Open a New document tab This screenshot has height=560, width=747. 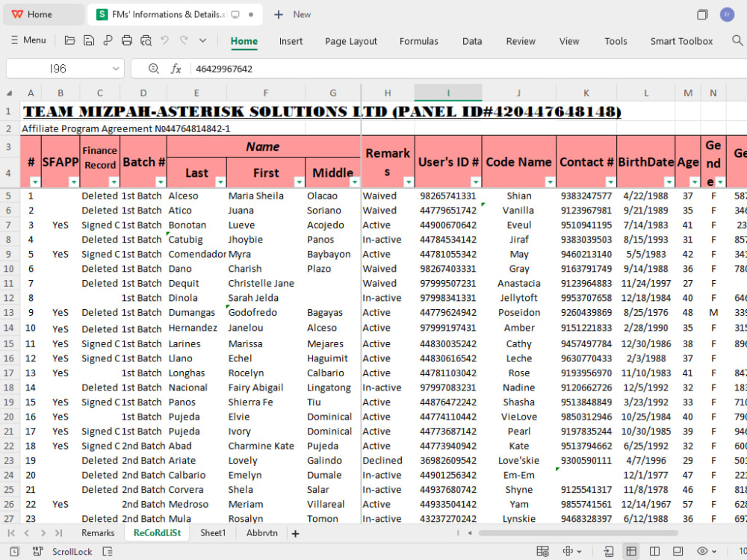coord(292,14)
